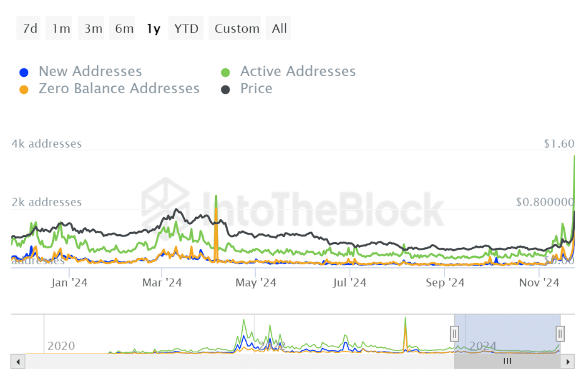
Task: Select the 7d time range
Action: point(28,28)
